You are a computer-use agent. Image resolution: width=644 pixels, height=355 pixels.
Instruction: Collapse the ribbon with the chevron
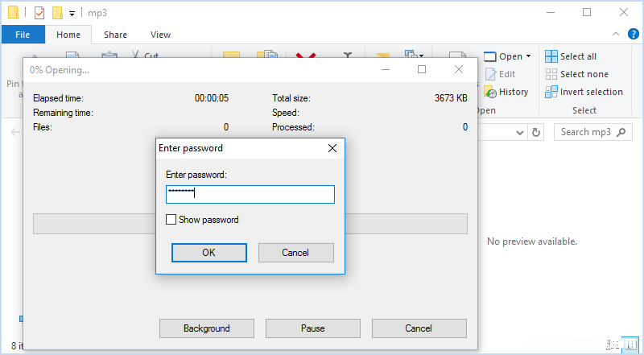coord(616,34)
